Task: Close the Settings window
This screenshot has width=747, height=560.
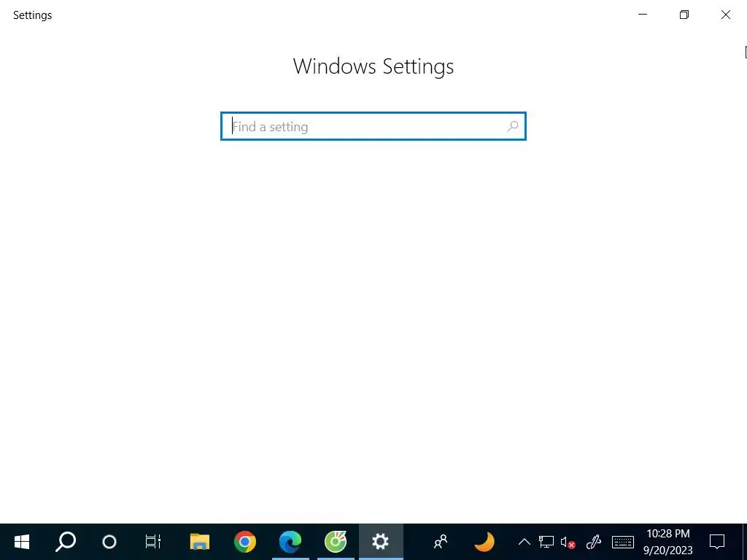Action: (726, 15)
